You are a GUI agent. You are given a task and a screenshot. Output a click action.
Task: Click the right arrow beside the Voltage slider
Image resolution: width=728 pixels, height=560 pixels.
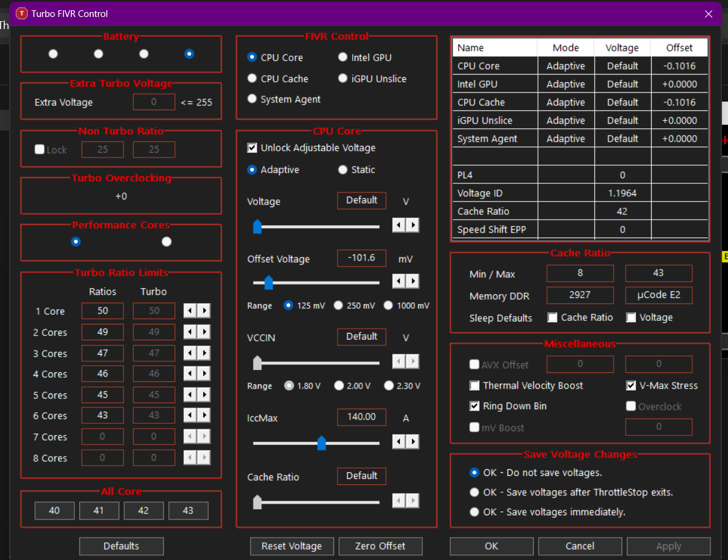pyautogui.click(x=413, y=225)
